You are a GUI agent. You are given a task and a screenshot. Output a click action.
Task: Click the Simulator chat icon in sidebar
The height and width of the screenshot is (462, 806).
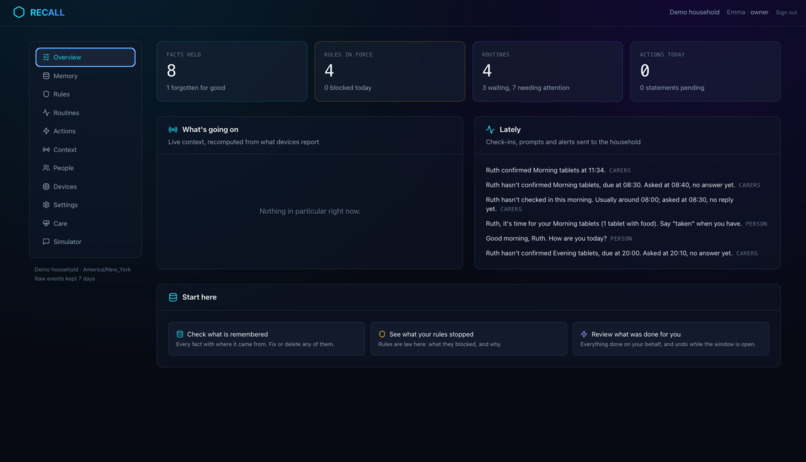click(46, 242)
